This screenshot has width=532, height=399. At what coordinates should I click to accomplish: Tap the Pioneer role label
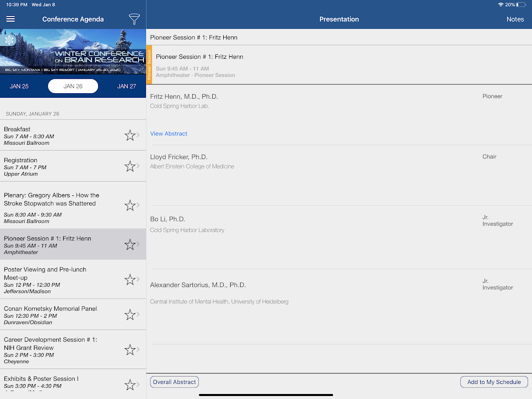tap(492, 96)
